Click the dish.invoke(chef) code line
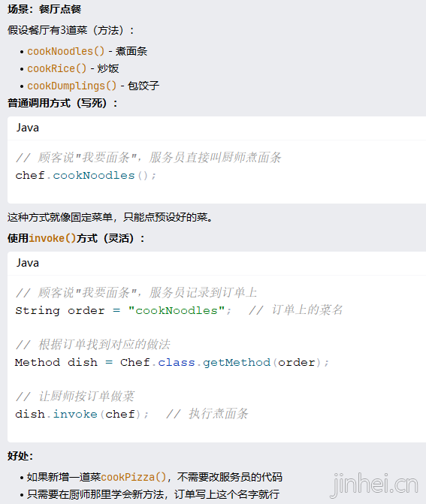Screen dimensions: 426x504 [x=82, y=415]
